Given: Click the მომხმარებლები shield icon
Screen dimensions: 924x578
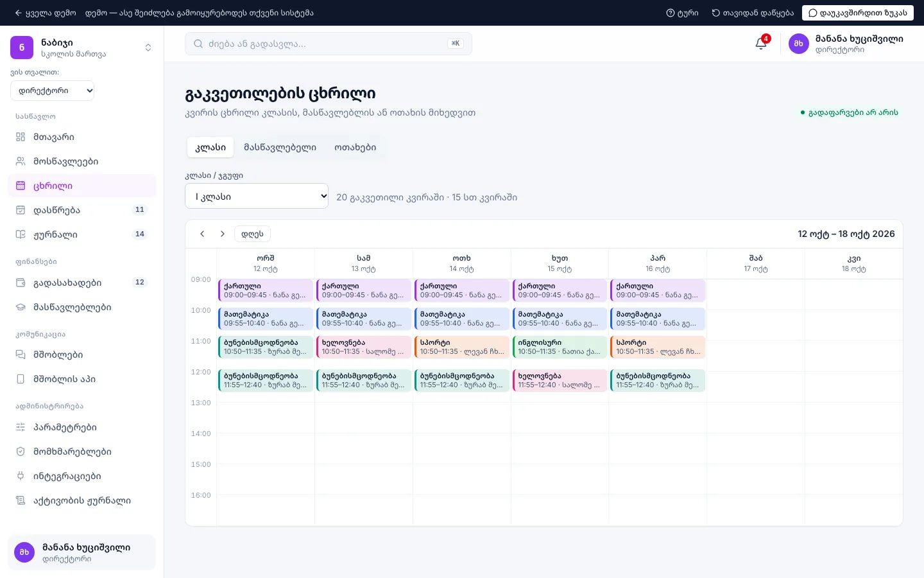Looking at the screenshot, I should pyautogui.click(x=21, y=451).
